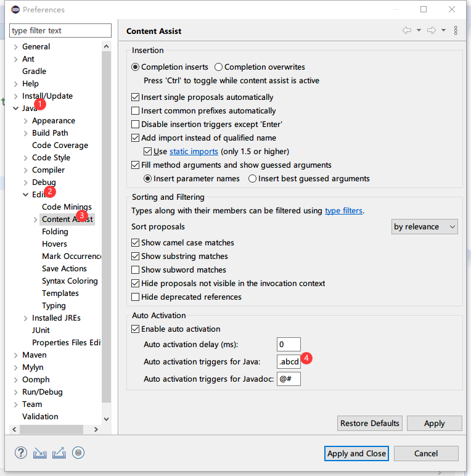The width and height of the screenshot is (471, 476).
Task: Expand the Install/Update tree node
Action: (x=16, y=96)
